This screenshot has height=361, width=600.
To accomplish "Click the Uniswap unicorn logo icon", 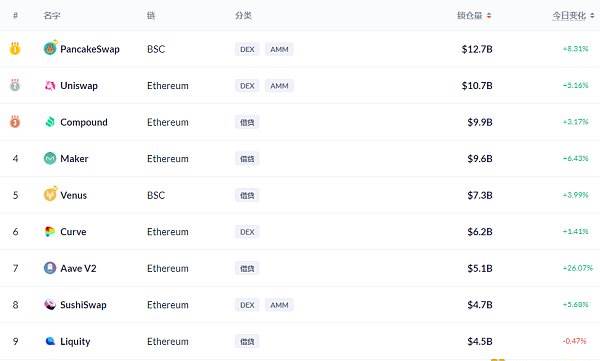I will (x=50, y=85).
